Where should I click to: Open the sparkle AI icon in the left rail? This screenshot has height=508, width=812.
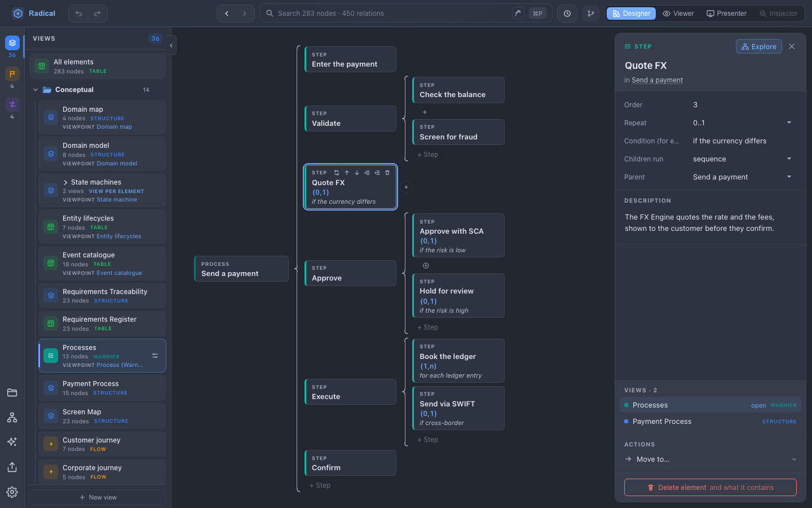pyautogui.click(x=12, y=442)
